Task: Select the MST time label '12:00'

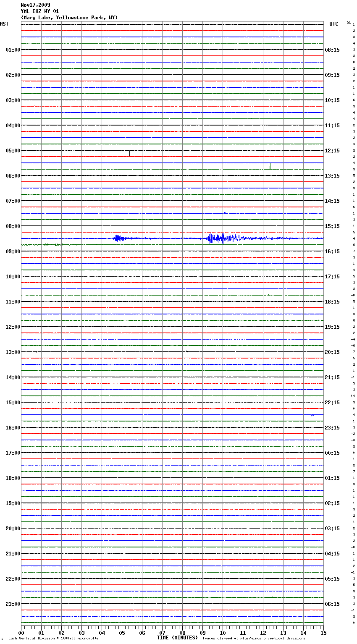Action: pyautogui.click(x=13, y=327)
